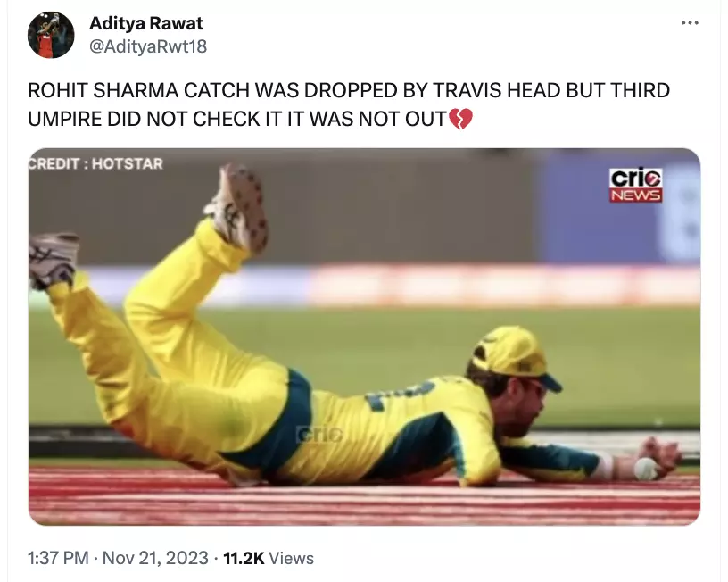This screenshot has width=728, height=582.
Task: Click the white cricket ball in photo
Action: point(645,469)
